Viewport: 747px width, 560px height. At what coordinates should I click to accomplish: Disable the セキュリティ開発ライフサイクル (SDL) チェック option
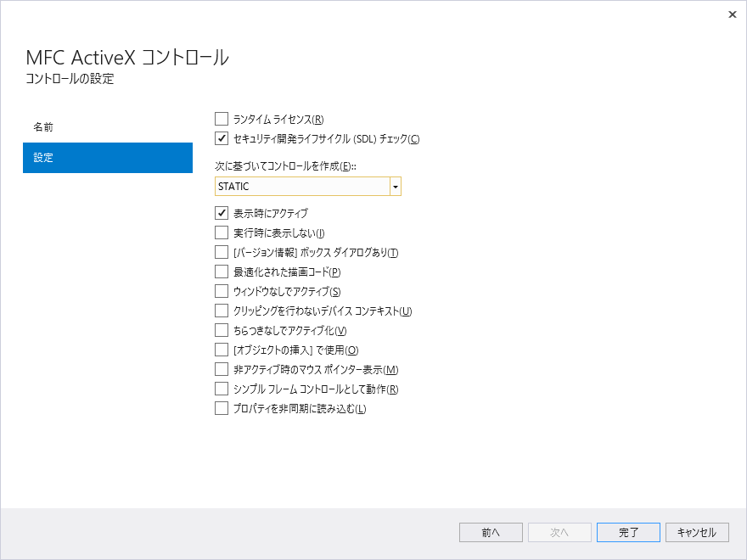222,138
